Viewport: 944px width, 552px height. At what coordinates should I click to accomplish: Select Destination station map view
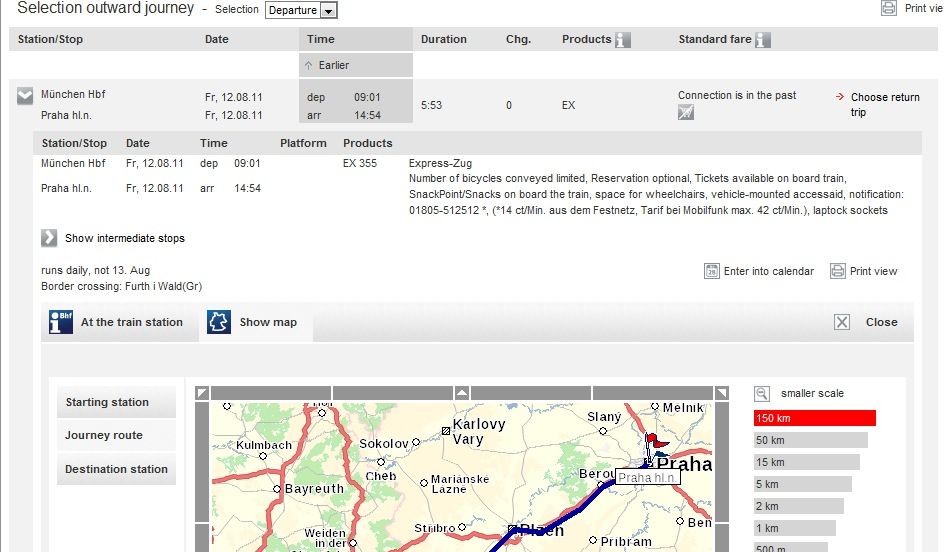coord(116,469)
